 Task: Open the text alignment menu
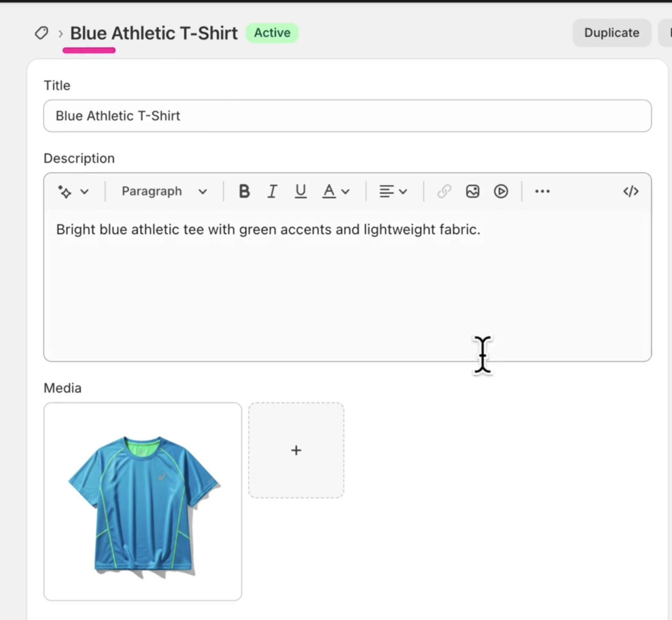point(386,191)
